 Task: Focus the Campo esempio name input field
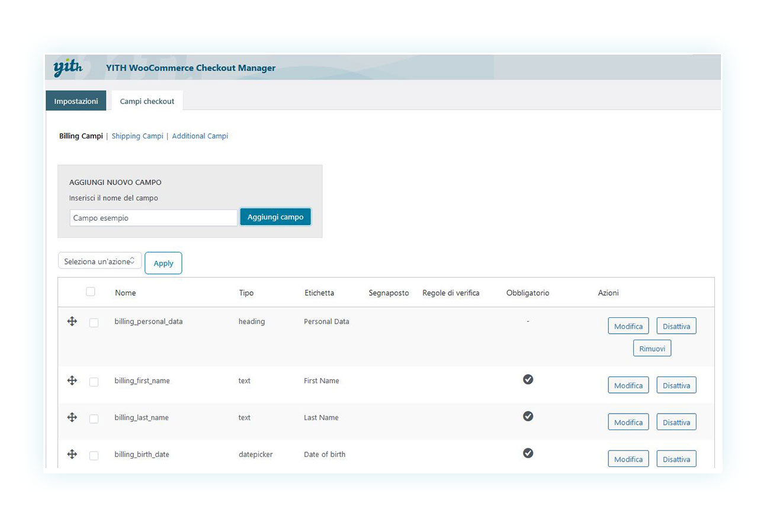[x=153, y=218]
